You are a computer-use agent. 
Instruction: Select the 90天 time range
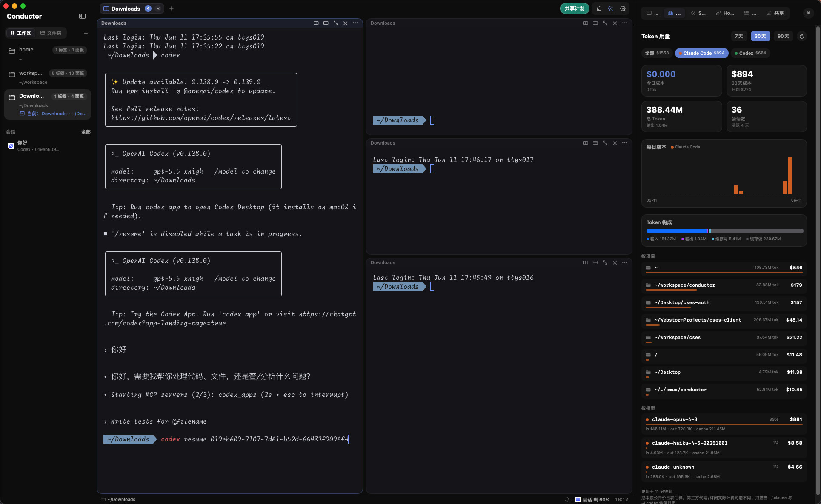pos(783,36)
